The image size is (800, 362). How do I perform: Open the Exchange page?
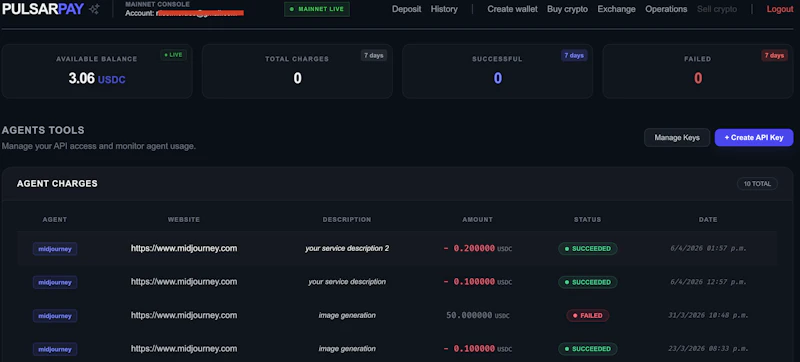click(616, 9)
